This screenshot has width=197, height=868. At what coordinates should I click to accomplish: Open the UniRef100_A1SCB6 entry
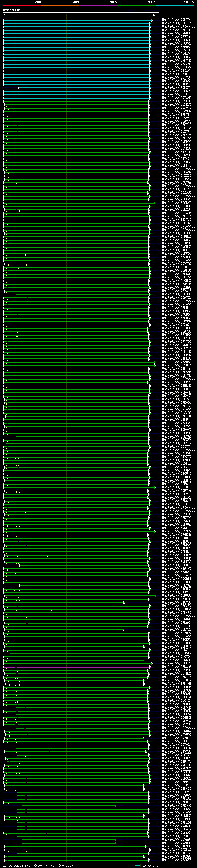pyautogui.click(x=177, y=101)
